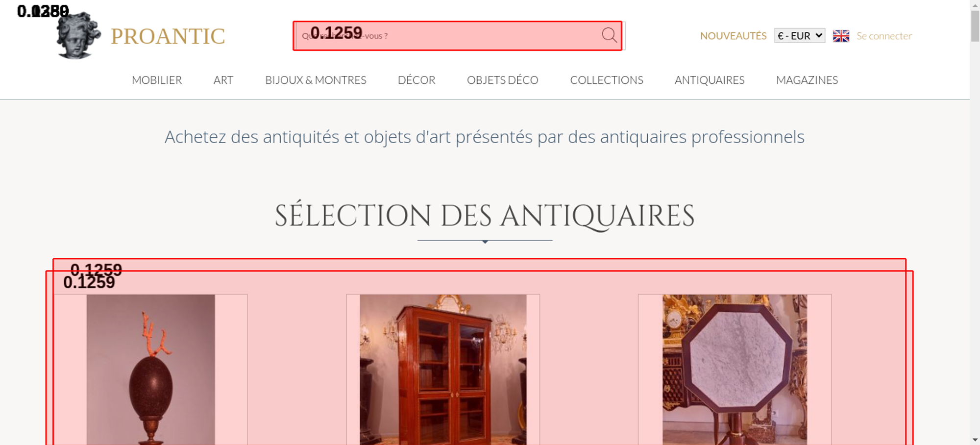This screenshot has width=980, height=445.
Task: Open the coral egg object thumbnail
Action: pos(151,370)
